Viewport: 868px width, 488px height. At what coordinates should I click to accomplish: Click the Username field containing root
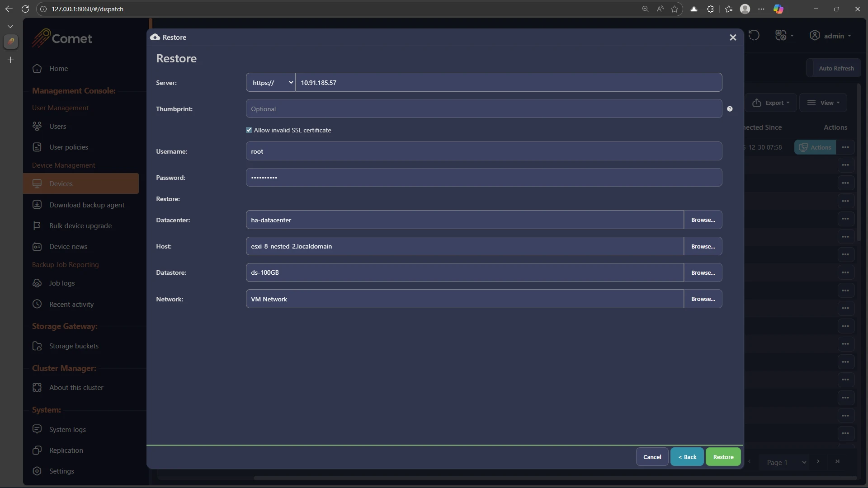coord(484,151)
